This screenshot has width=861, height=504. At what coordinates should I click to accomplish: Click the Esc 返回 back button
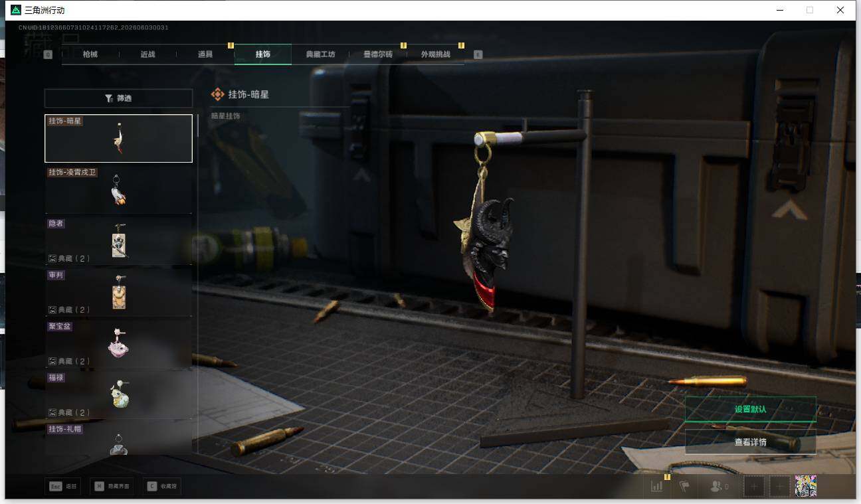coord(63,487)
